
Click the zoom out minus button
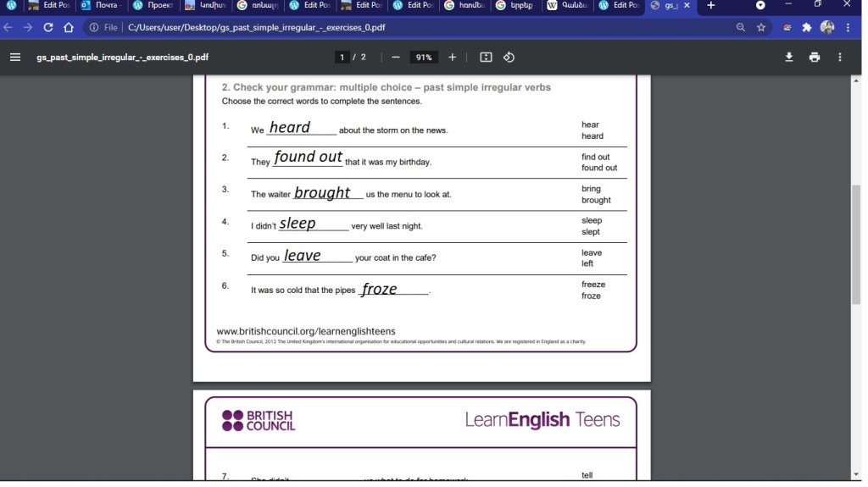pyautogui.click(x=396, y=58)
